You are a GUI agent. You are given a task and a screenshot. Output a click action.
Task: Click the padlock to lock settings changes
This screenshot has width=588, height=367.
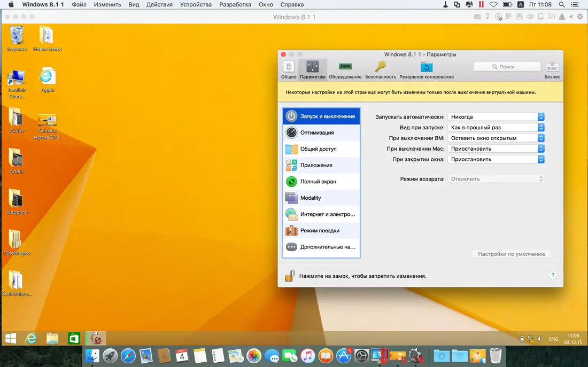coord(289,276)
